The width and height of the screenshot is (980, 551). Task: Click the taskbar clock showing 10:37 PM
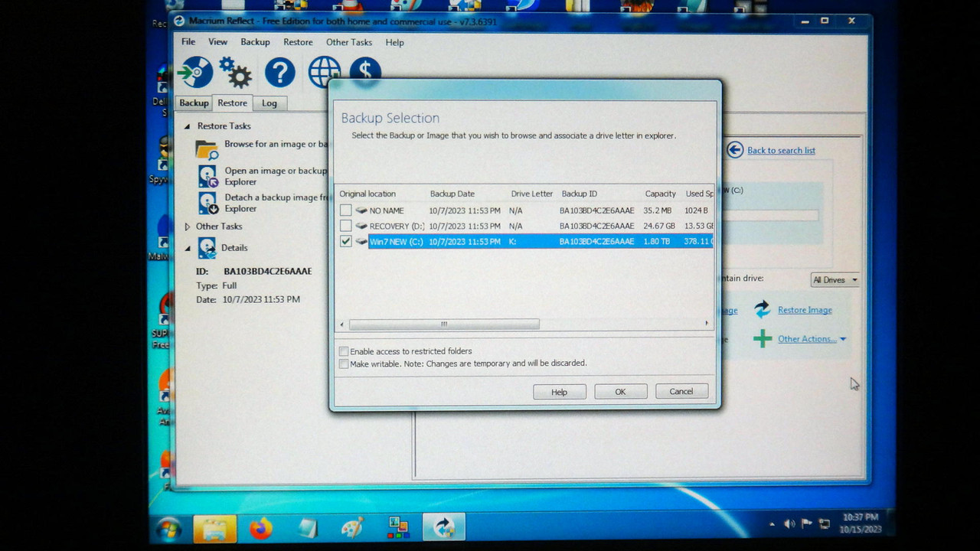(x=861, y=523)
